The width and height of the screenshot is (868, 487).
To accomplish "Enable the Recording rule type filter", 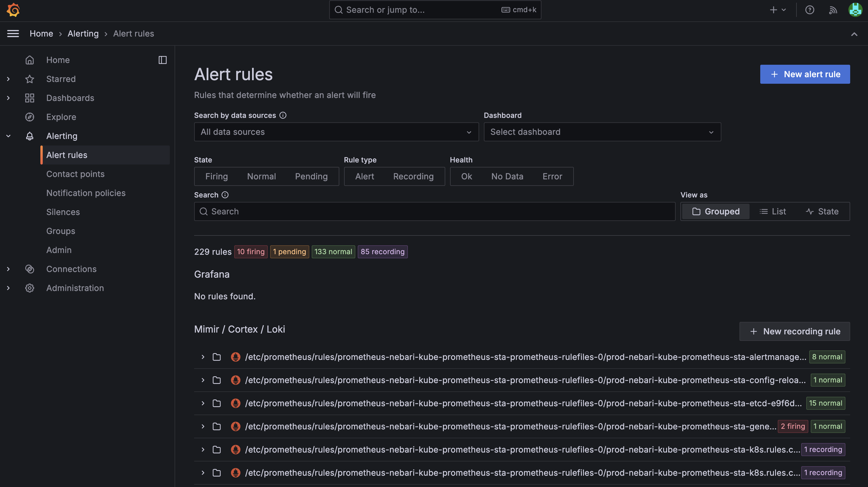I will click(413, 176).
